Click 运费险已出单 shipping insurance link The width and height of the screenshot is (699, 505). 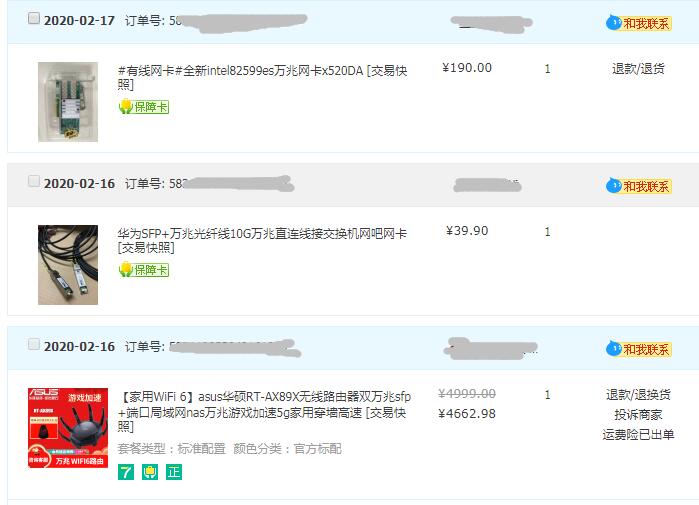click(x=638, y=435)
